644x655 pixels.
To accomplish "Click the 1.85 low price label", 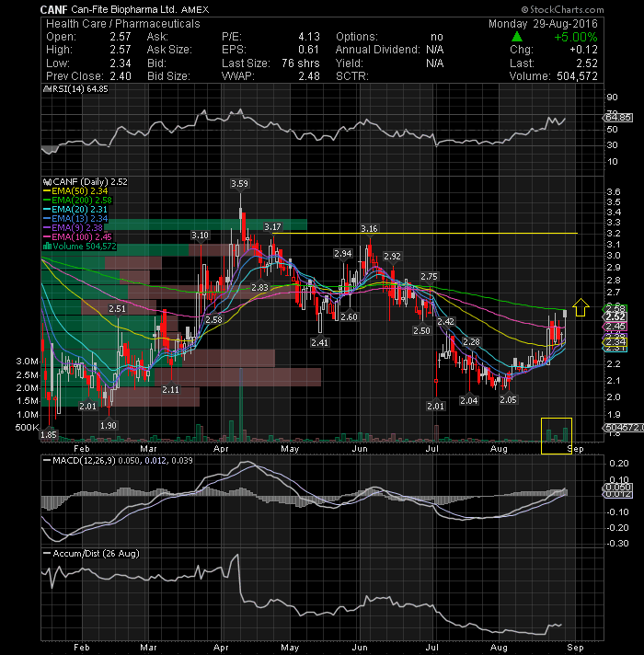I will pyautogui.click(x=49, y=435).
